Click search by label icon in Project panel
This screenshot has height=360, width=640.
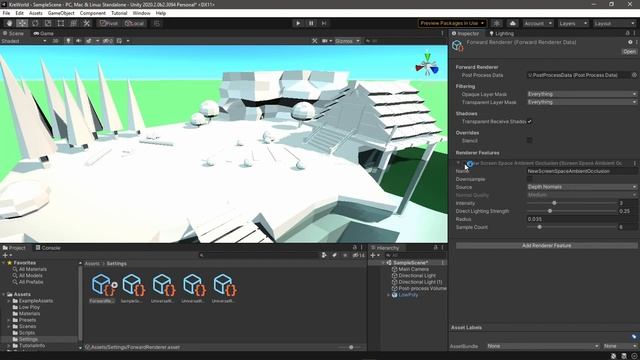(334, 255)
